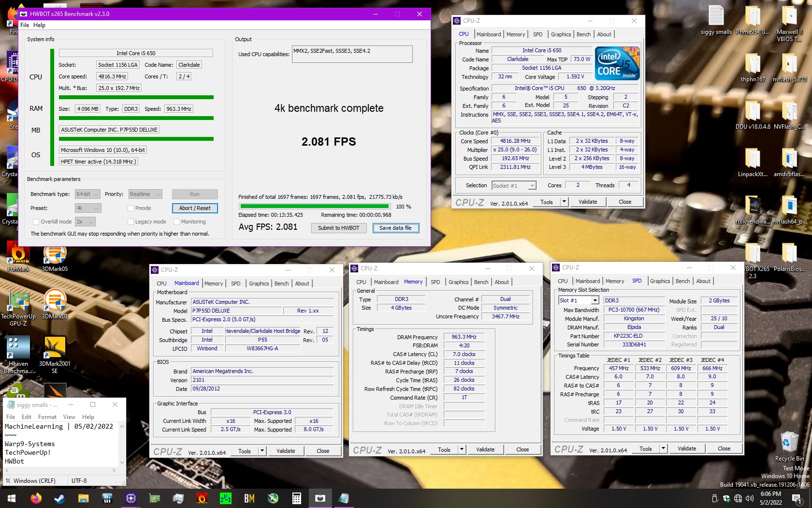The width and height of the screenshot is (812, 508).
Task: Click the Calculator taskbar icon
Action: tap(296, 498)
